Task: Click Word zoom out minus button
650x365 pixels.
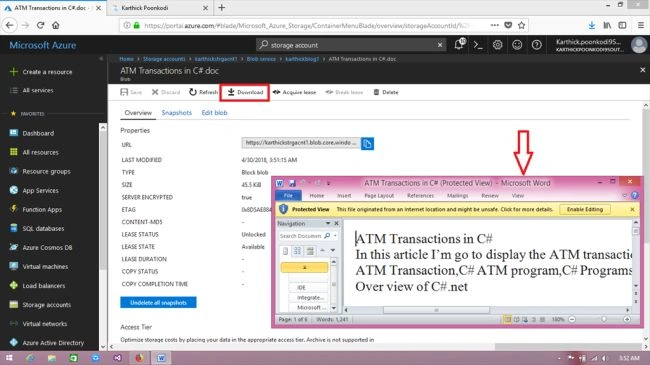Action: tap(572, 319)
